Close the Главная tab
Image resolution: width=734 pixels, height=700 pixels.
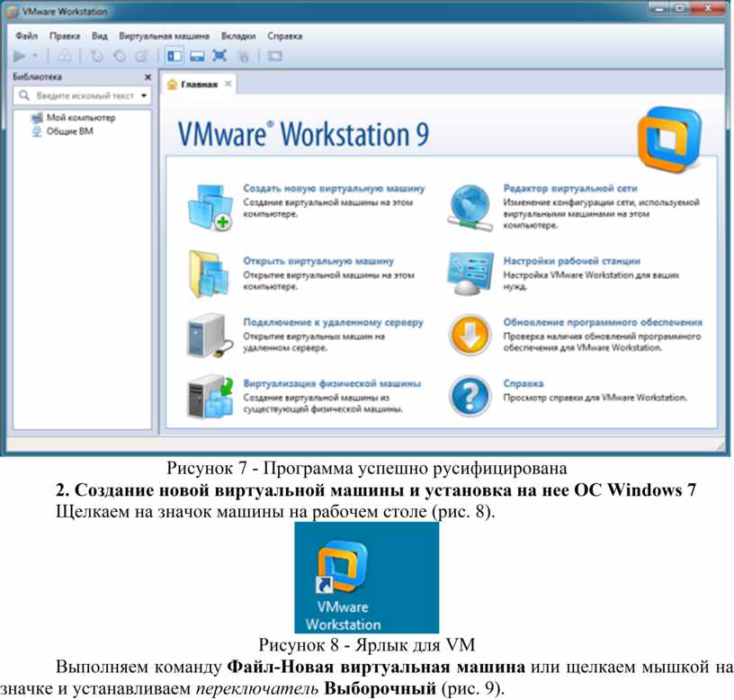coord(228,84)
